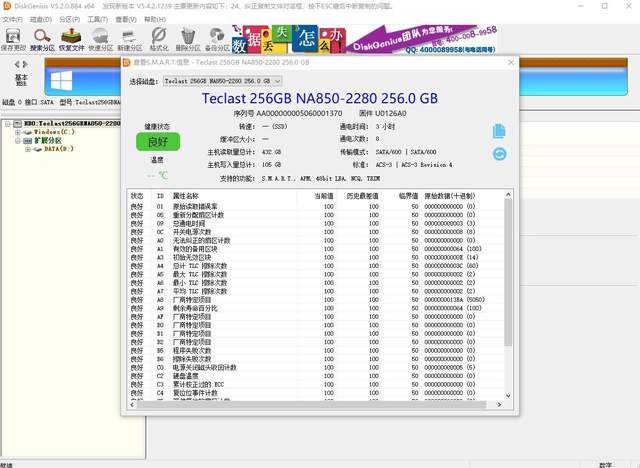Click the 备份分区 (Backup Partition) toolbar icon
Viewport: 640px width, 468px height.
point(217,39)
